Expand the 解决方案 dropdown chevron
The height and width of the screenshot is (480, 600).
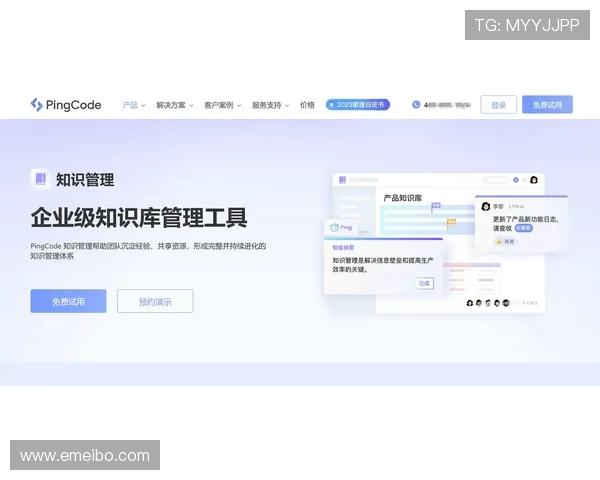point(191,105)
